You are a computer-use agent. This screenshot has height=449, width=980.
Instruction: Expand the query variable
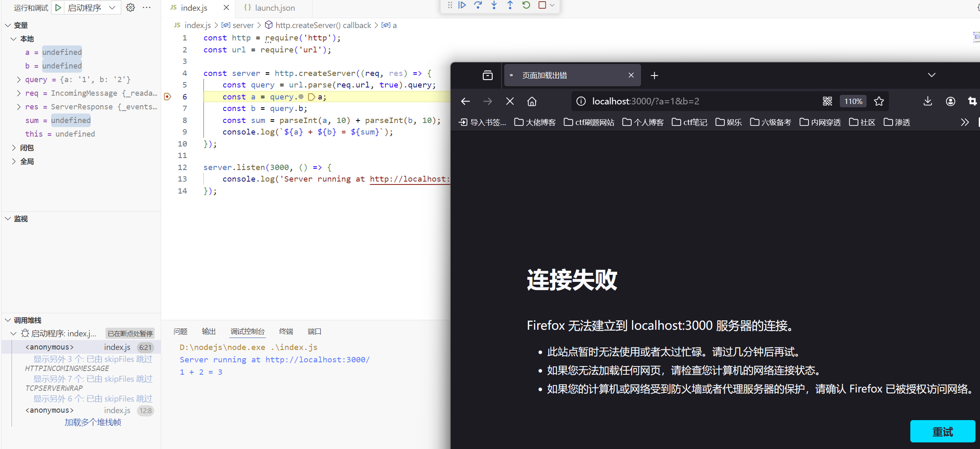pyautogui.click(x=19, y=79)
